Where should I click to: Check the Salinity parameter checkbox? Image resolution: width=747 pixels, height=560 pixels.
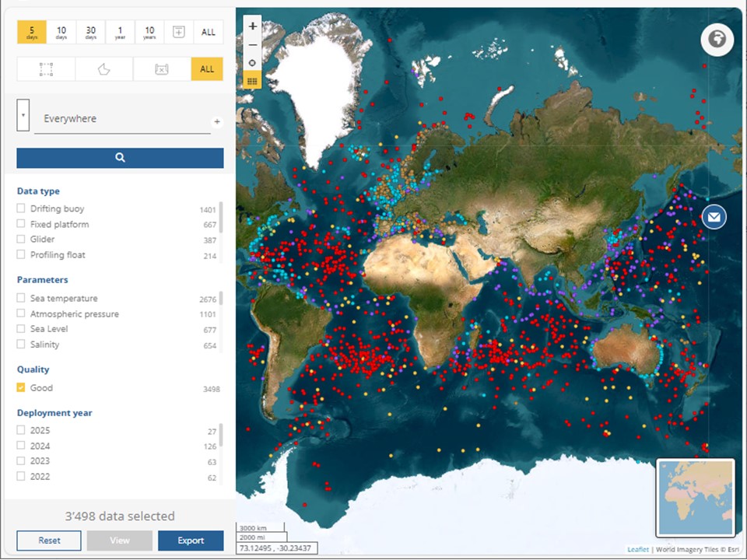[x=21, y=344]
